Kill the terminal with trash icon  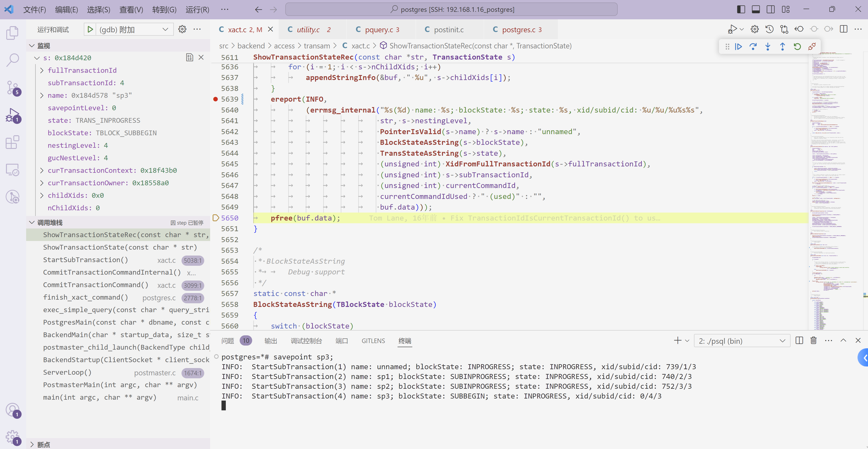tap(814, 340)
